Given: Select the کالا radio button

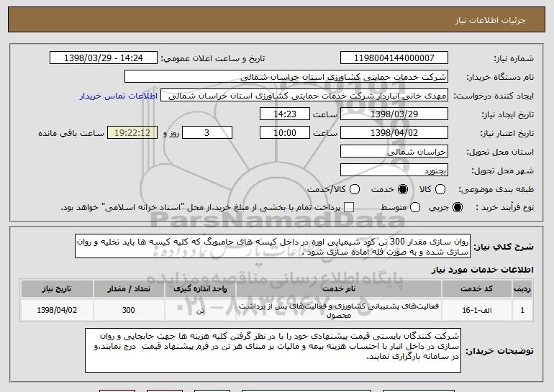Looking at the screenshot, I should 440,189.
